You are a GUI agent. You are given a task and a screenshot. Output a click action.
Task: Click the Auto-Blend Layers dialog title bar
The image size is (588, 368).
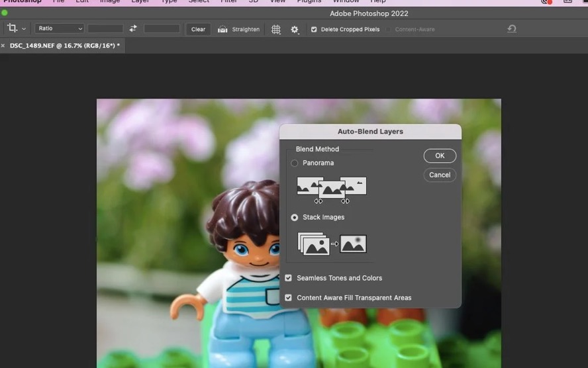point(370,132)
